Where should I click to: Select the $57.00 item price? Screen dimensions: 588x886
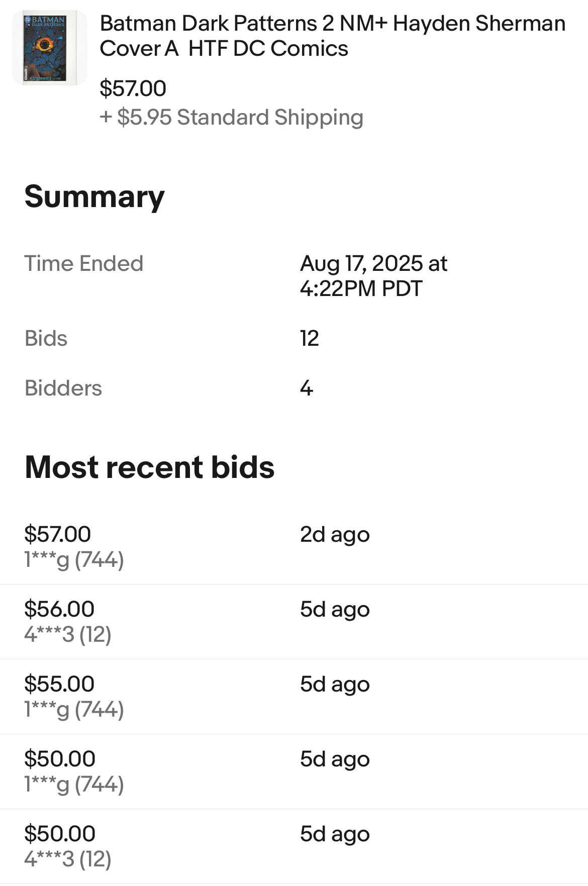click(133, 88)
